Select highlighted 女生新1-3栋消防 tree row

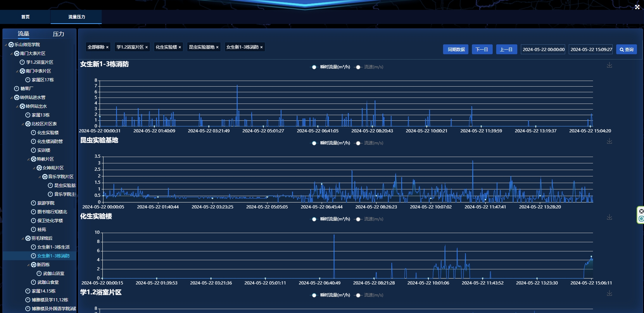39,256
